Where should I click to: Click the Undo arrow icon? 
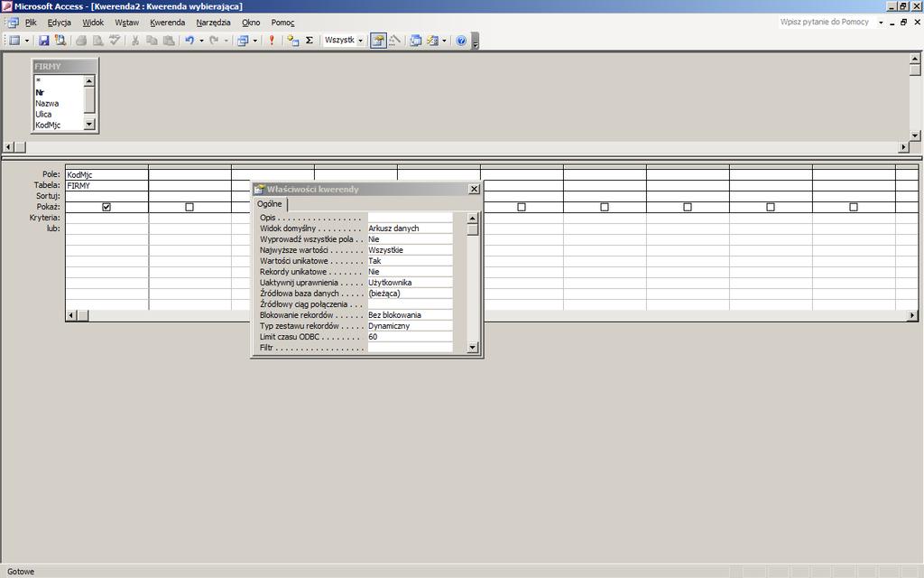(189, 40)
